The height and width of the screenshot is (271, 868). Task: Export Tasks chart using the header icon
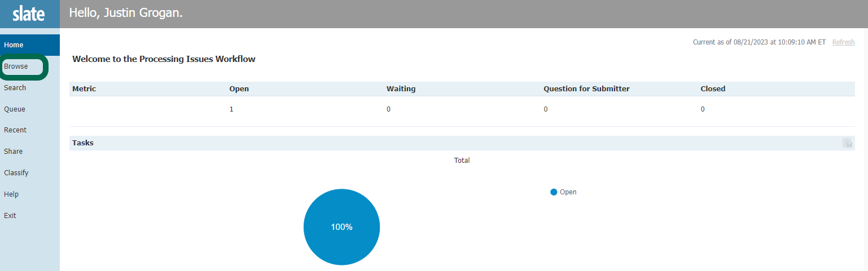click(x=847, y=143)
